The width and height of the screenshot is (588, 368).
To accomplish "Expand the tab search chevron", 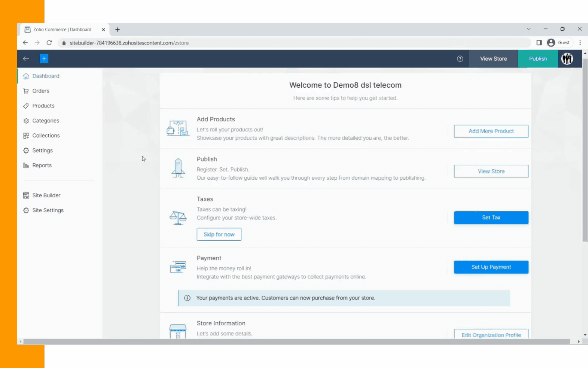I will tap(529, 29).
